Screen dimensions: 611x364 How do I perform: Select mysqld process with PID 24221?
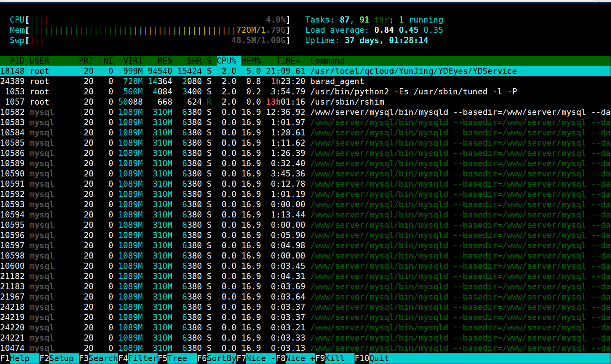click(305, 338)
